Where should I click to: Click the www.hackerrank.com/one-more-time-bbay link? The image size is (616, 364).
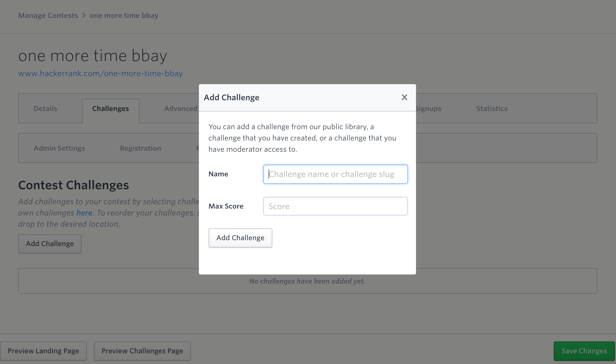coord(100,72)
